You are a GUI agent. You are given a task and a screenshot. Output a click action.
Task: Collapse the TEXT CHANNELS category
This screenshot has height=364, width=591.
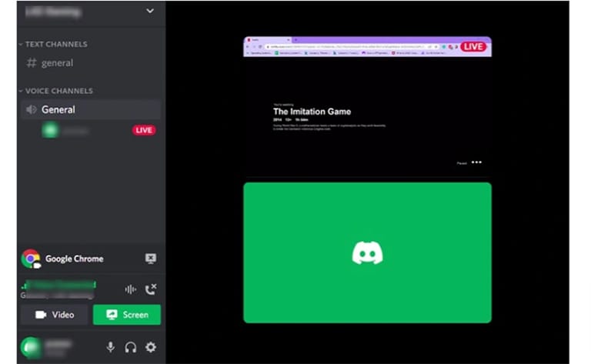click(53, 44)
